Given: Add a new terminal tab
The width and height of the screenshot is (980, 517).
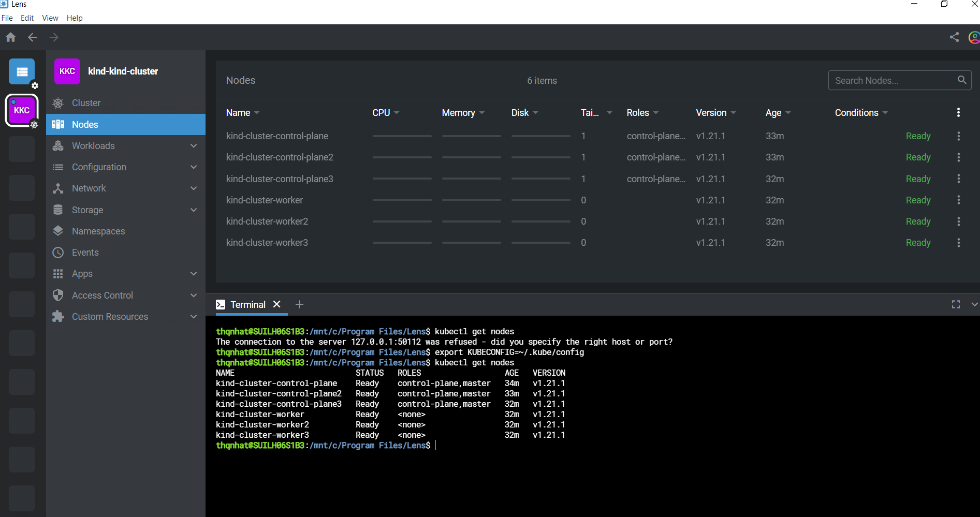Looking at the screenshot, I should [299, 304].
